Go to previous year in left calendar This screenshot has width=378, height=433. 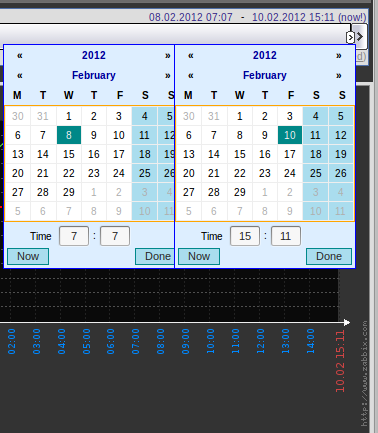tap(20, 56)
